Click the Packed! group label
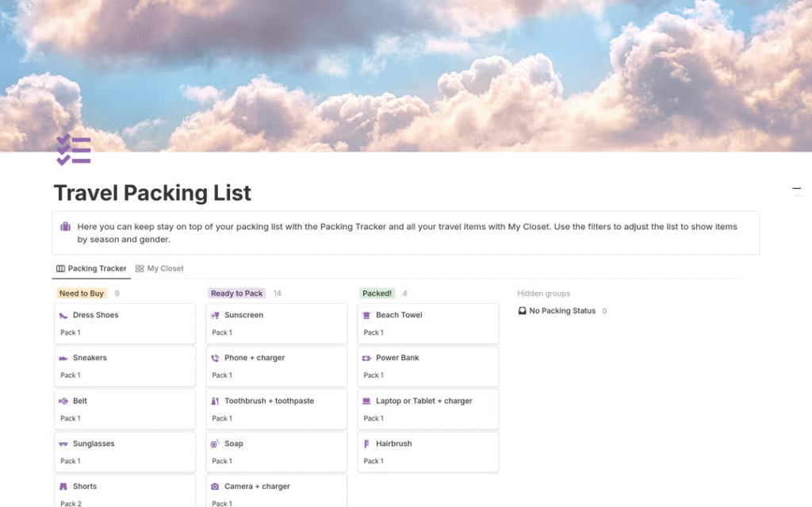 tap(377, 294)
